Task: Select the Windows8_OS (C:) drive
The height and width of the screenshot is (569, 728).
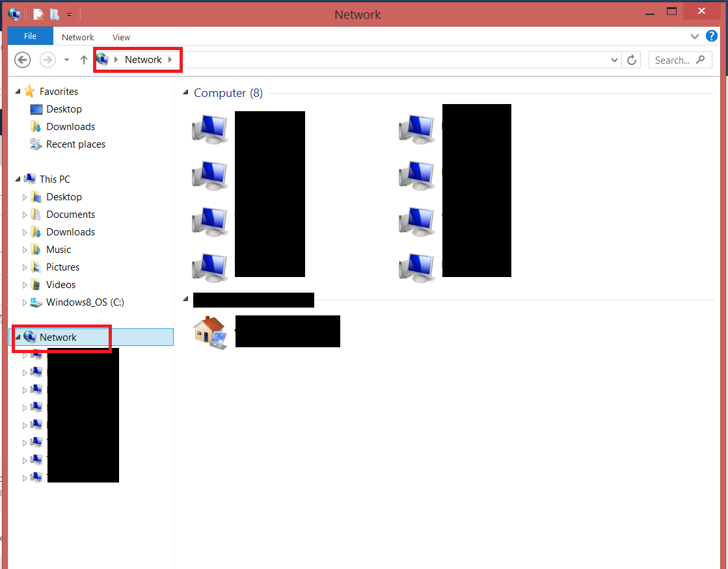Action: [85, 302]
